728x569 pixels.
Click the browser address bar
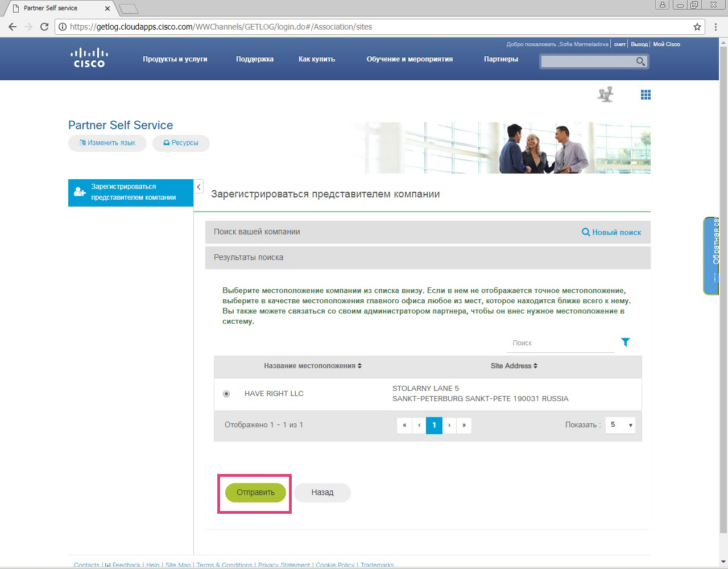tap(375, 27)
